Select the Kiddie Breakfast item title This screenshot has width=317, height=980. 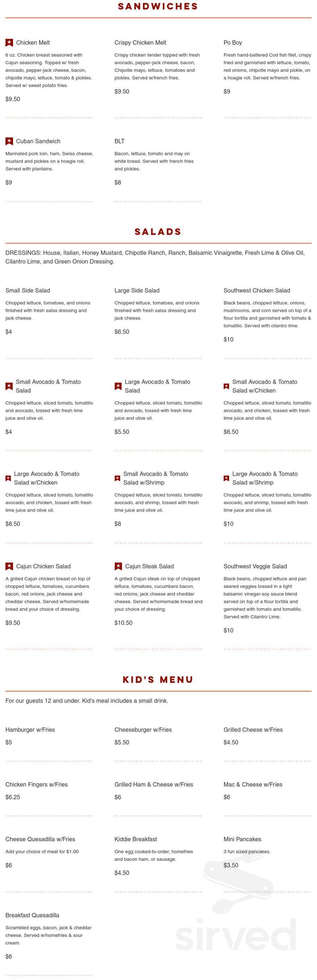136,839
